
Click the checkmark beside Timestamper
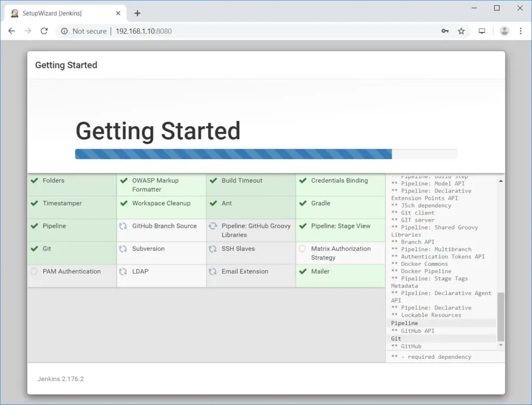click(x=34, y=203)
